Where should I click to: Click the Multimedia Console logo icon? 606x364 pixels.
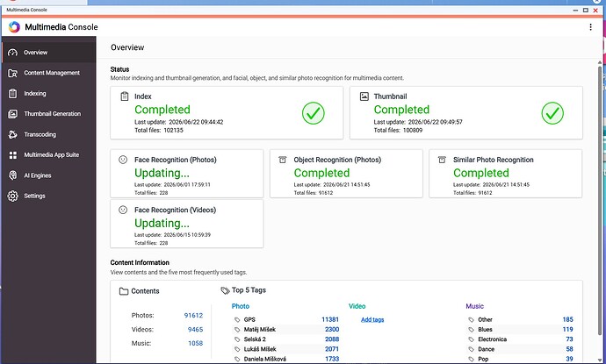[x=14, y=27]
